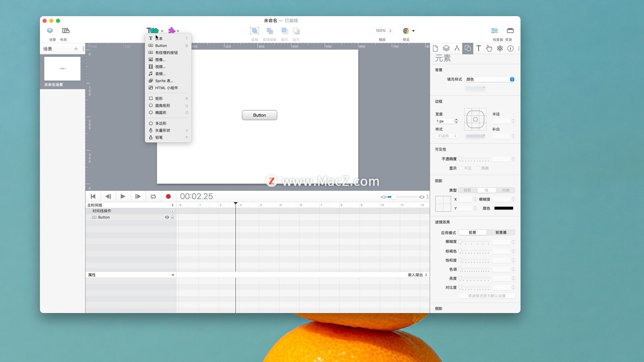Choose HTML 小组件 from elements menu

pyautogui.click(x=168, y=88)
